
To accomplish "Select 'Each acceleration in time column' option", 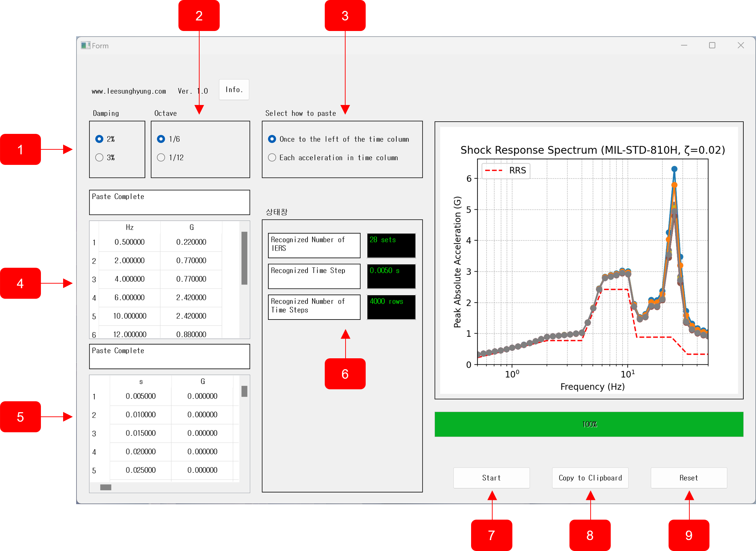I will click(x=272, y=157).
